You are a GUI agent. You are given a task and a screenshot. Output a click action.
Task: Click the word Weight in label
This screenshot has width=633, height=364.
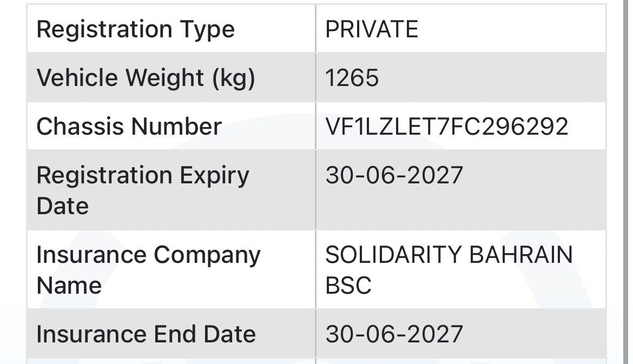point(164,78)
